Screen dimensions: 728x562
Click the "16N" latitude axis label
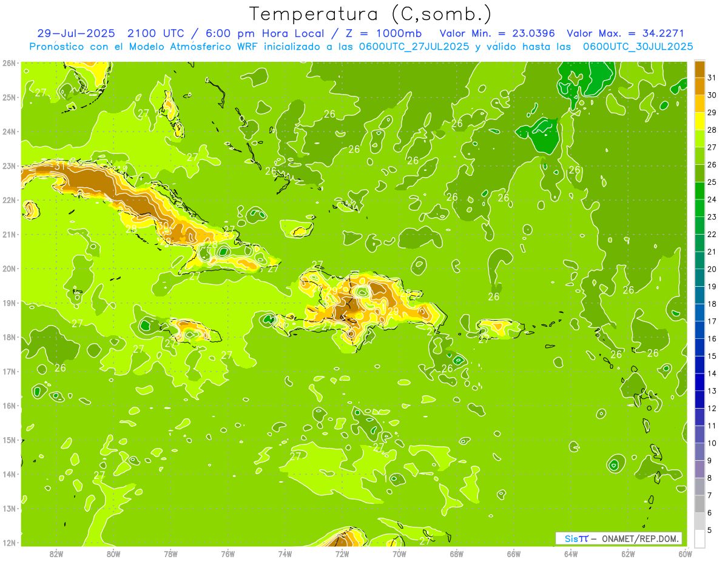click(9, 405)
